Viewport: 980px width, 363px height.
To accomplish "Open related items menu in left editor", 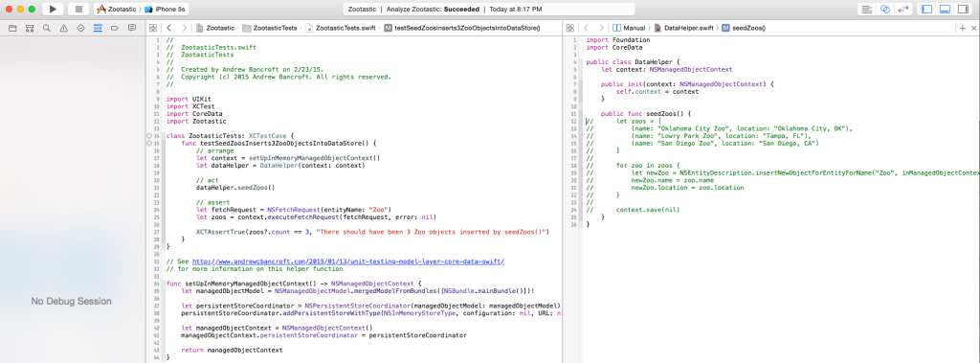I will pyautogui.click(x=153, y=28).
